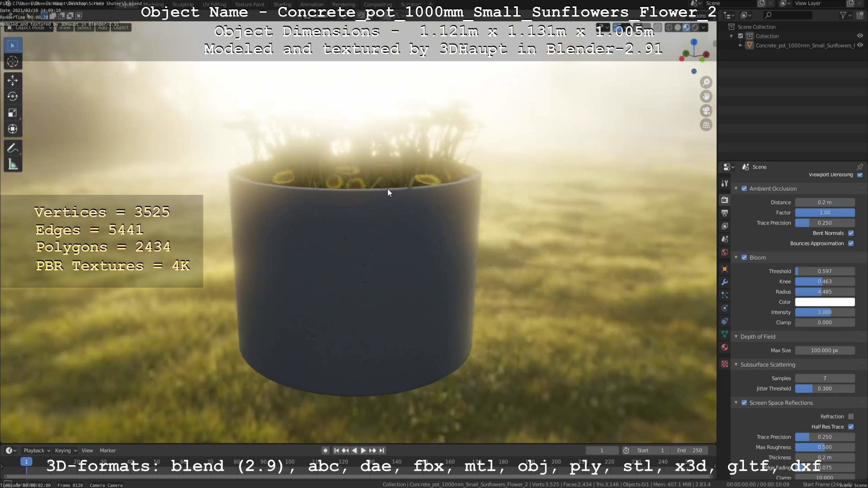Collapse the Screen Space Reflections panel triangle

736,403
